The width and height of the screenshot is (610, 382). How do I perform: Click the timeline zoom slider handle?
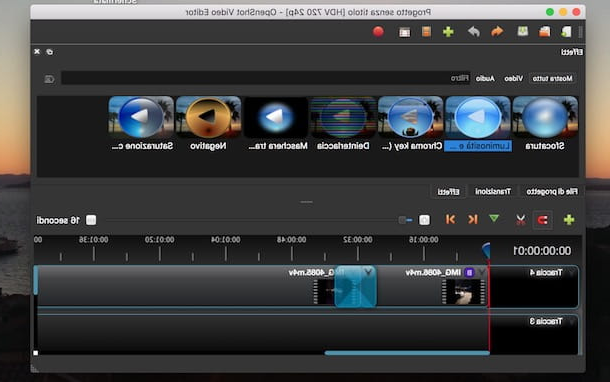(x=402, y=220)
